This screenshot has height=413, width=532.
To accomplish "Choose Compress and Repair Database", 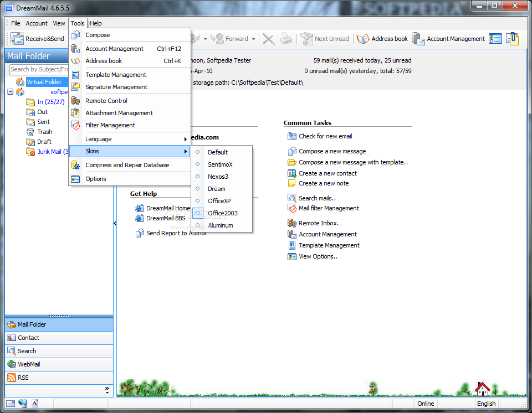I will 130,165.
